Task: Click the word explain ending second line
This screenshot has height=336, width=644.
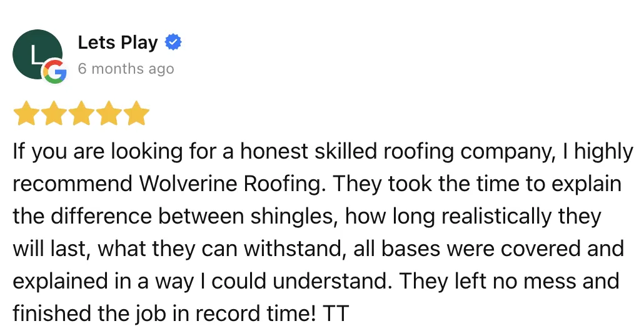Action: [586, 185]
